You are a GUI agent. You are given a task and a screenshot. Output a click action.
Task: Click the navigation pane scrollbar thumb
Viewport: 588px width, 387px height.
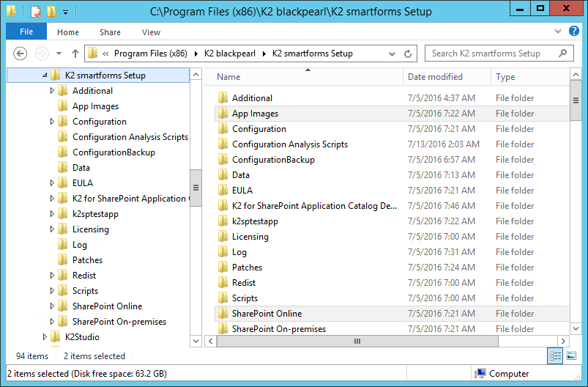pos(196,188)
